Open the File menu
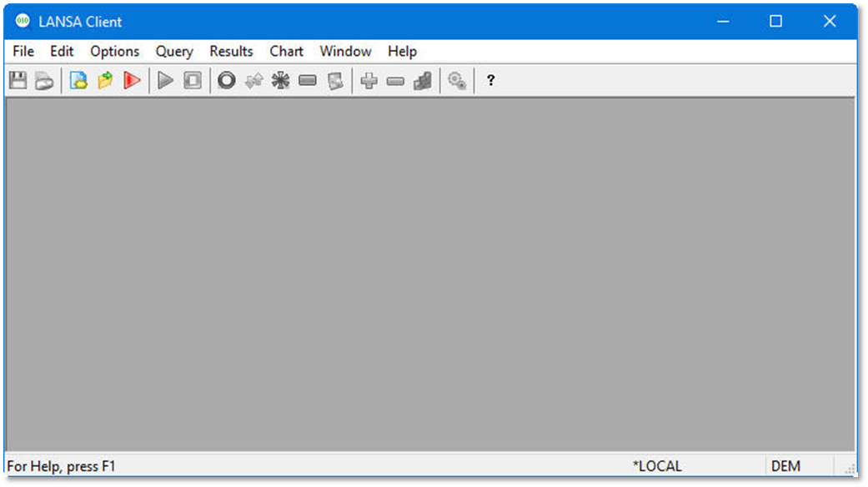 click(23, 52)
